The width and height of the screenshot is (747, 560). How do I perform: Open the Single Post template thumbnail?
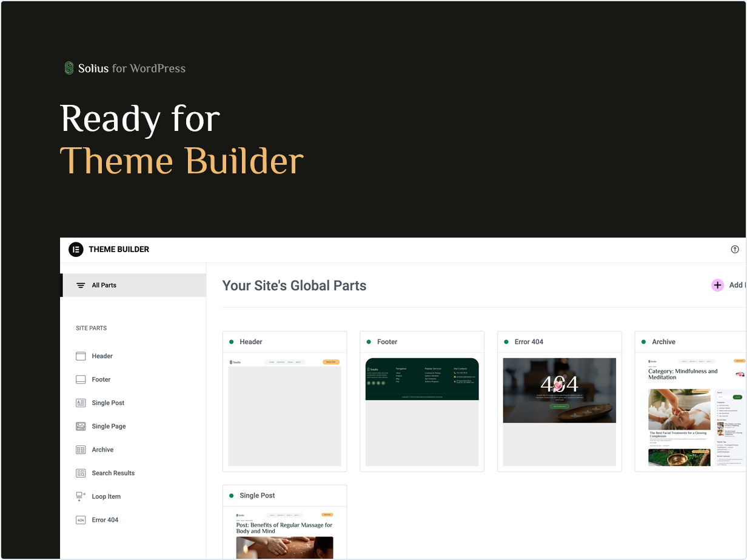284,535
